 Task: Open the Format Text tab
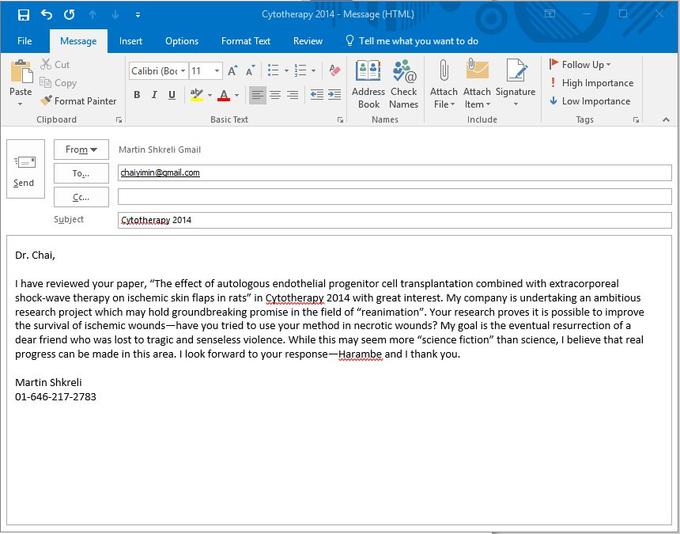[245, 41]
